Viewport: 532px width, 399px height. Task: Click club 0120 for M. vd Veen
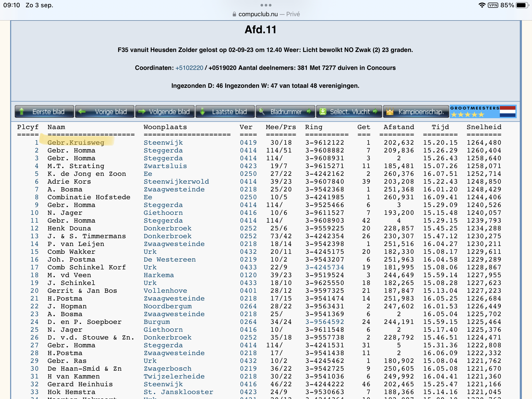pos(248,275)
